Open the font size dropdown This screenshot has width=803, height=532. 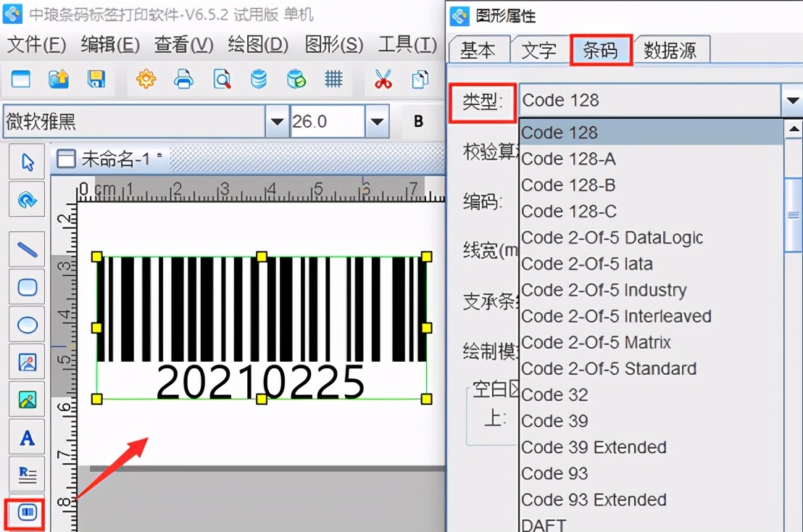click(375, 121)
